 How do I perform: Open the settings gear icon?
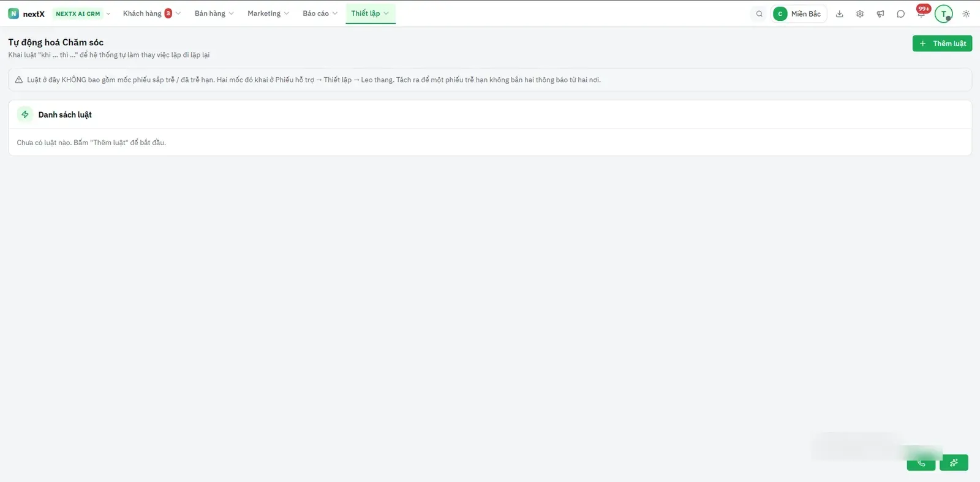[x=860, y=13]
